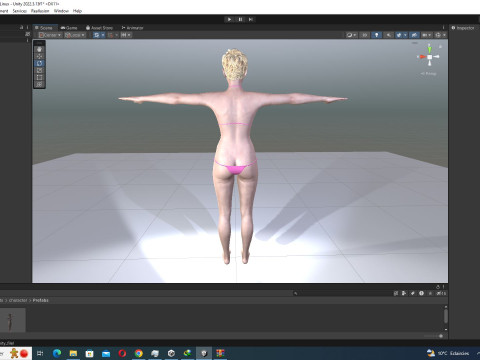Click the center cube of orientation gizmo

[x=430, y=57]
